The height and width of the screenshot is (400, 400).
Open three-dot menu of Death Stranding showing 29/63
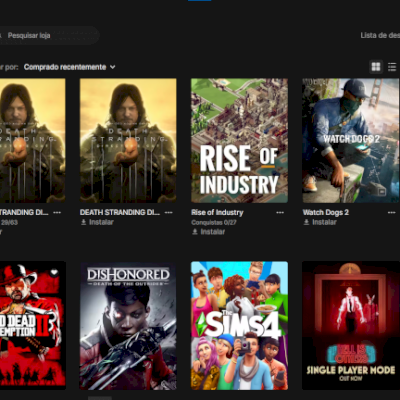(57, 212)
